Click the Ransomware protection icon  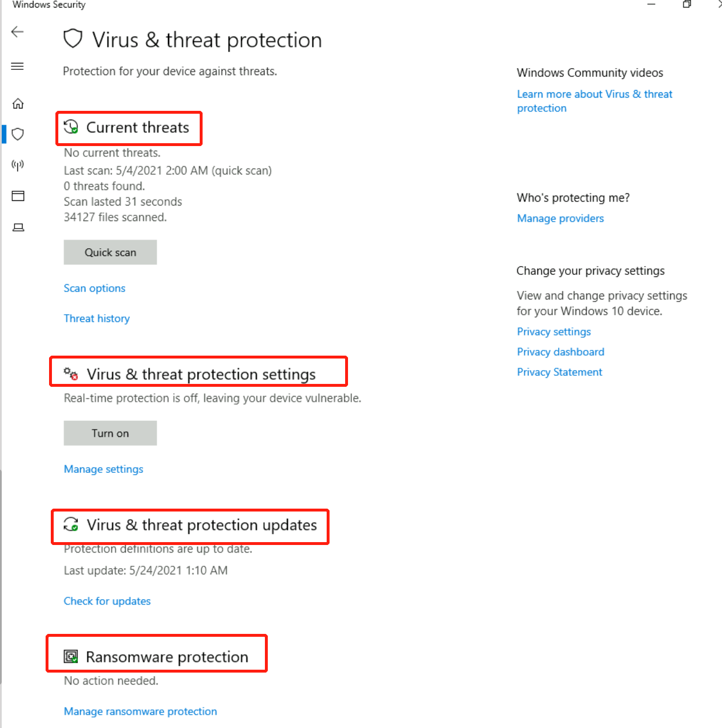pos(71,656)
